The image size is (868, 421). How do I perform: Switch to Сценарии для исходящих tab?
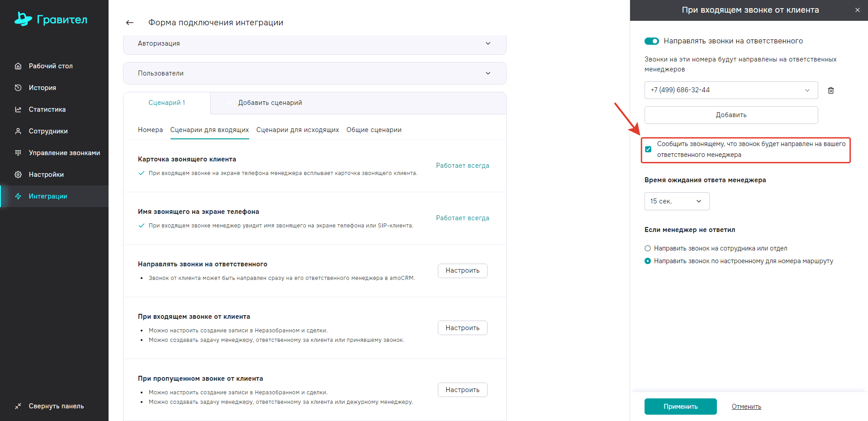(x=297, y=130)
